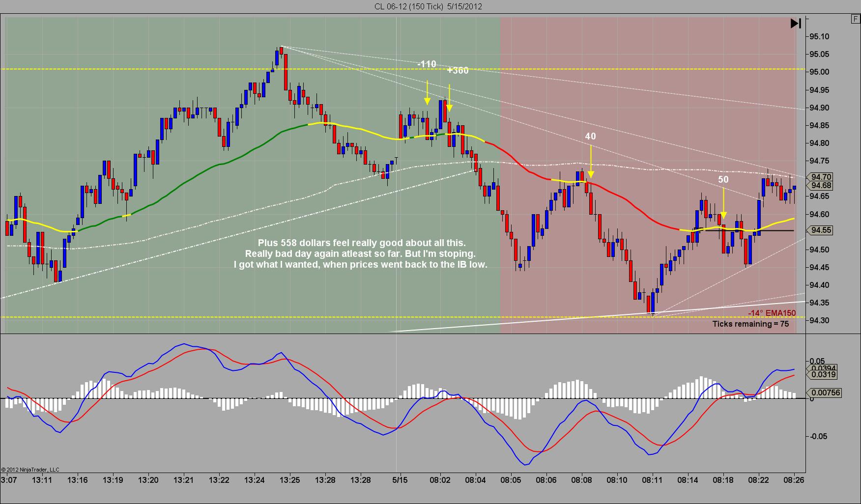The height and width of the screenshot is (504, 861).
Task: Click the -0.05 indicator axis label
Action: click(818, 437)
